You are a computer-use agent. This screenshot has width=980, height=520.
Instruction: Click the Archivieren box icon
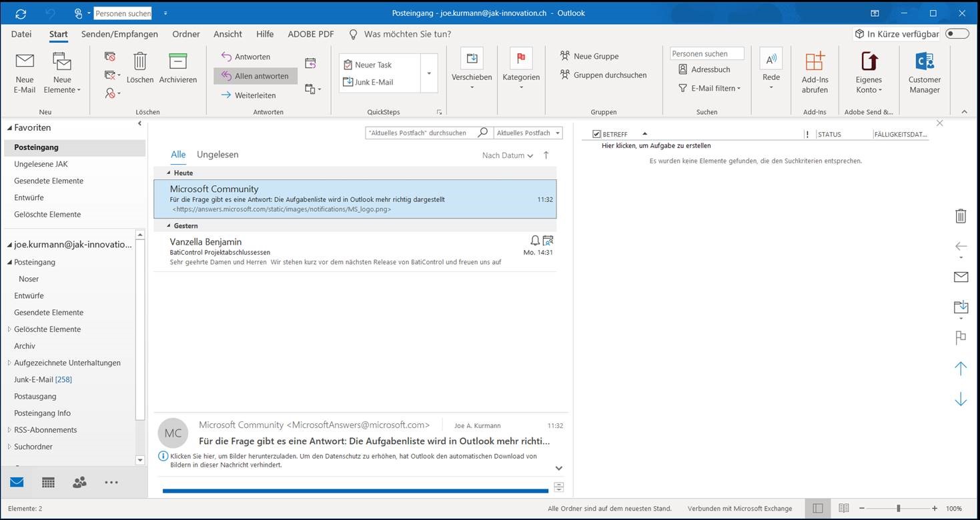(178, 61)
